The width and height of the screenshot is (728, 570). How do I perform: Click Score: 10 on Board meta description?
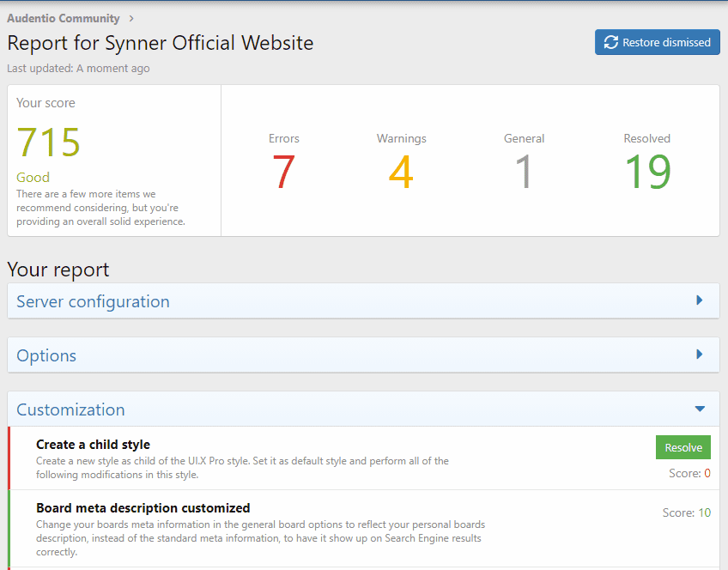pos(686,512)
